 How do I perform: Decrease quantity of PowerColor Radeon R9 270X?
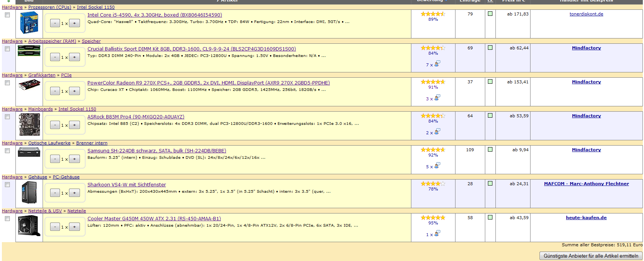(x=55, y=91)
